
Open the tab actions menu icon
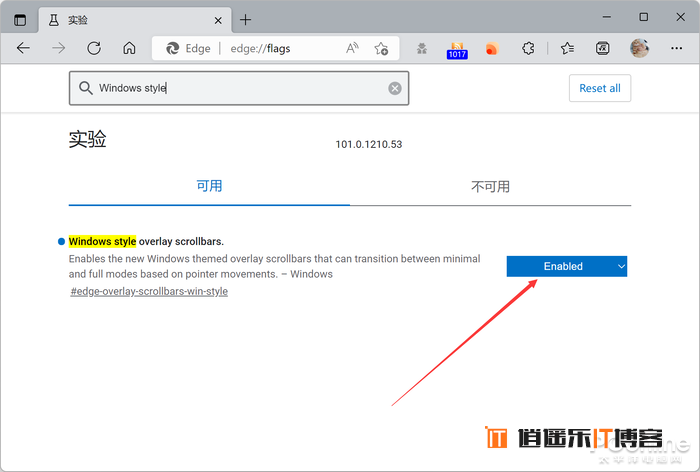pyautogui.click(x=20, y=20)
